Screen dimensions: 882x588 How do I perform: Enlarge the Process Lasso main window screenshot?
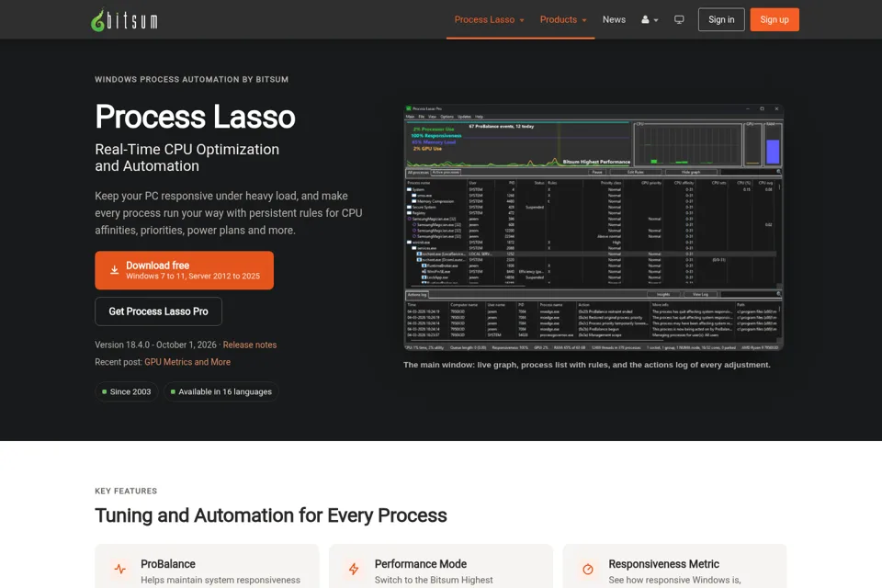tap(594, 227)
